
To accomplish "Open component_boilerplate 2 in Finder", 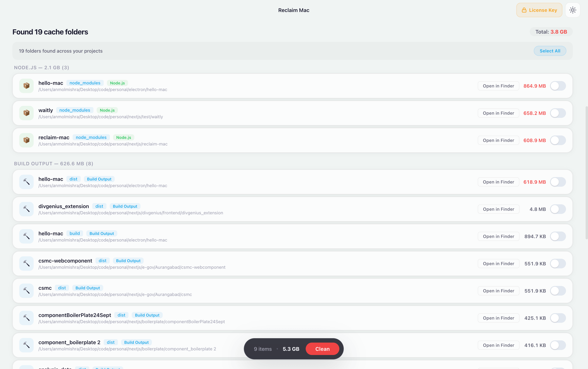I will pyautogui.click(x=498, y=345).
